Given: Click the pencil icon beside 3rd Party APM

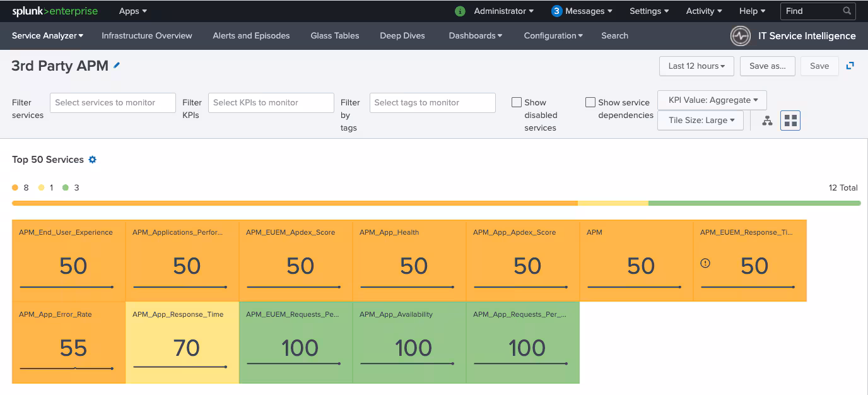Looking at the screenshot, I should click(117, 66).
